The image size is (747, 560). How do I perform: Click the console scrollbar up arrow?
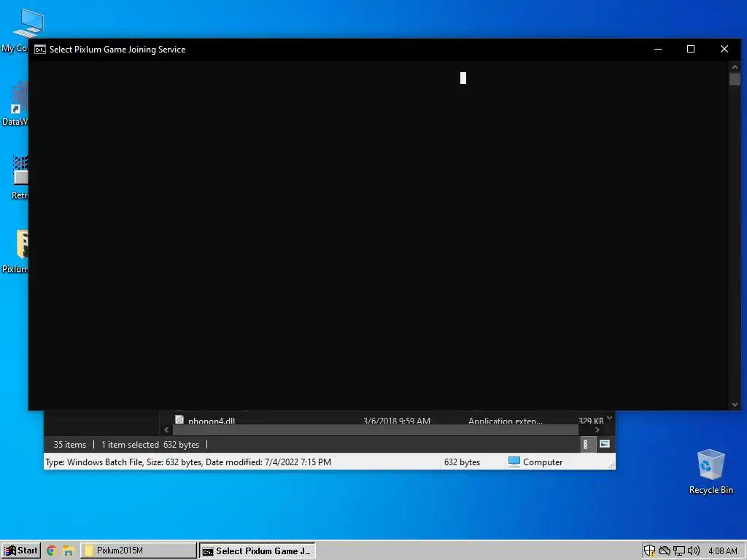735,67
